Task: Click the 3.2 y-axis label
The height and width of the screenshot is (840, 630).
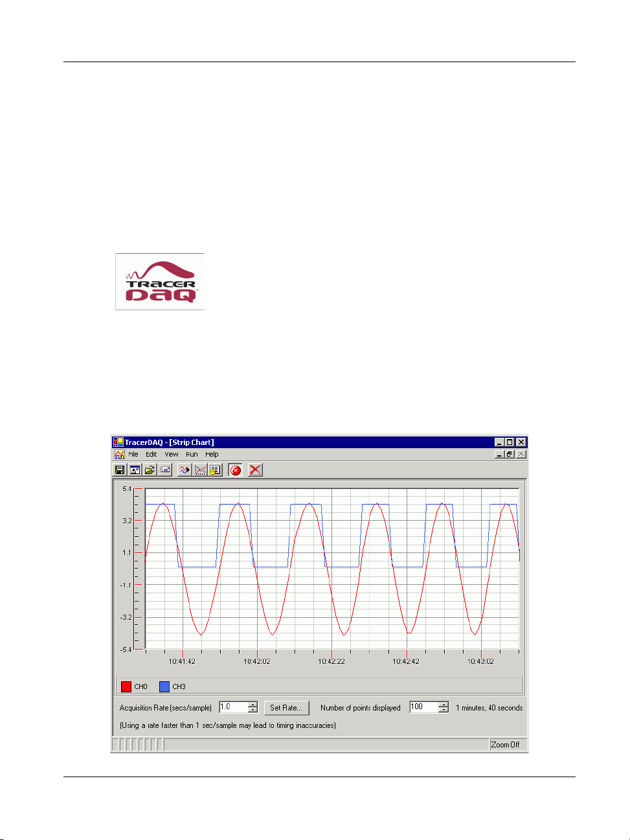Action: (127, 521)
